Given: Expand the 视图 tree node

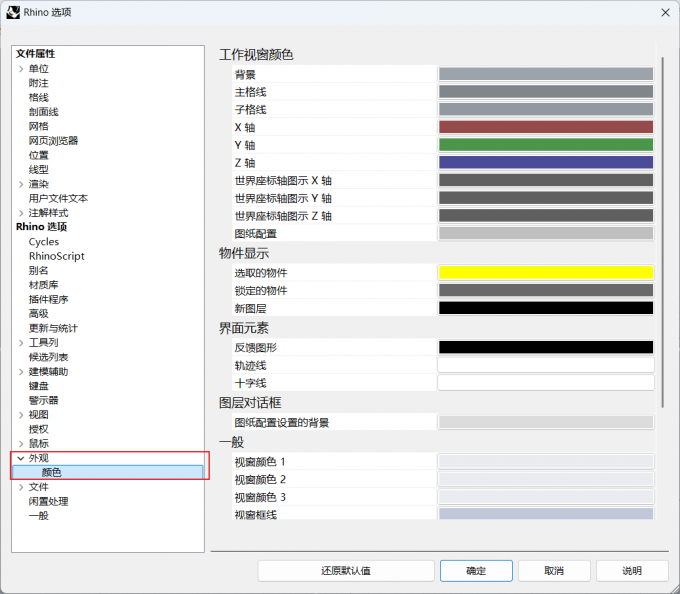Looking at the screenshot, I should (21, 415).
